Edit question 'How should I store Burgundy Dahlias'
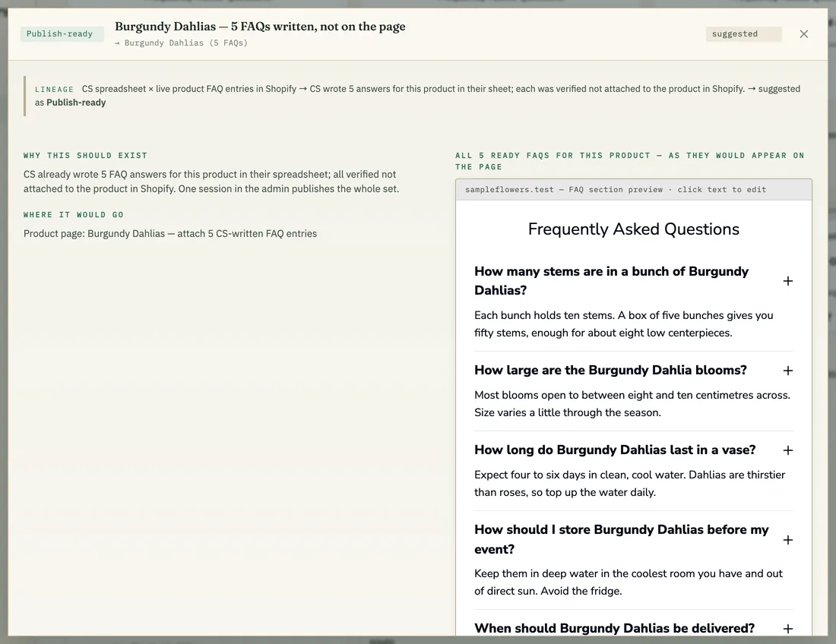 (x=621, y=539)
